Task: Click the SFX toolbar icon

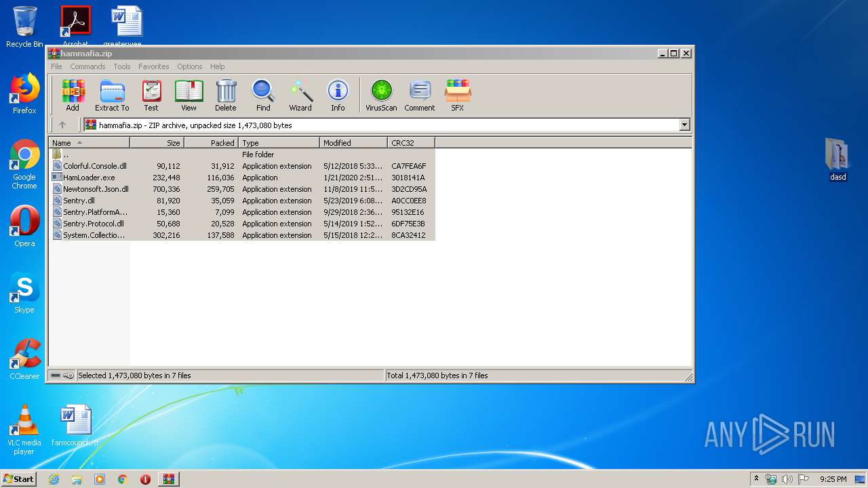Action: click(x=458, y=96)
